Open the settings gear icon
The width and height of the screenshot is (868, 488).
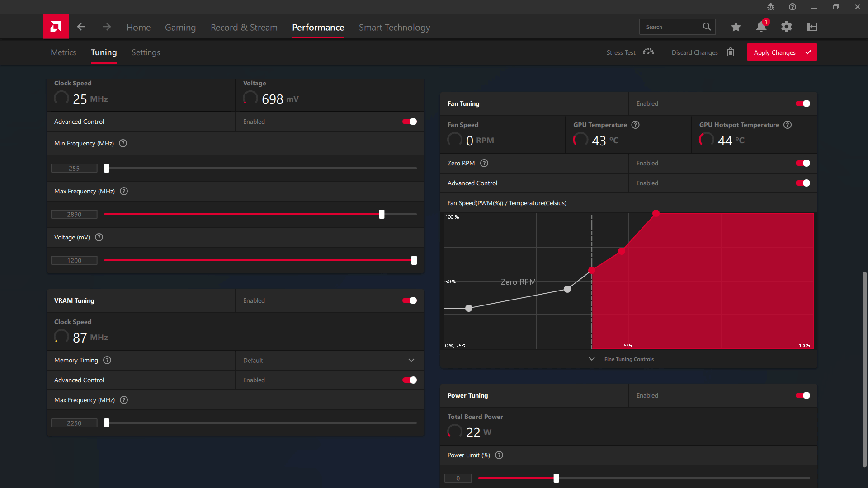coord(787,27)
